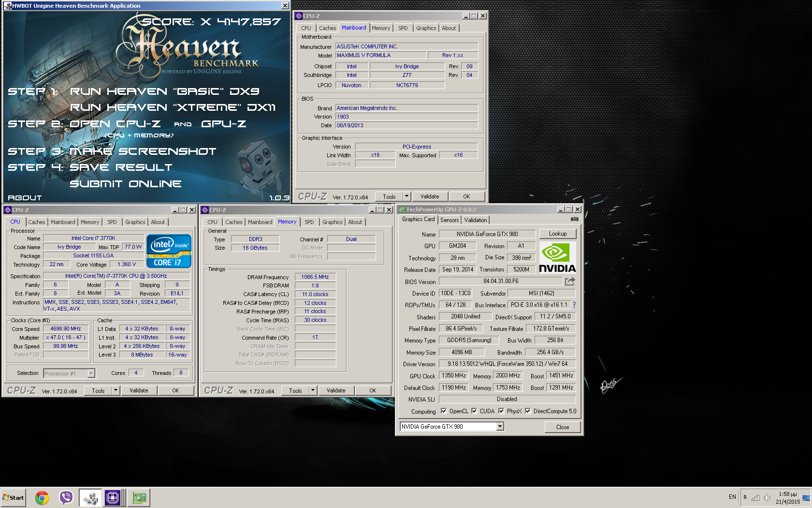
Task: Click Close button in GPU-Z
Action: (562, 427)
